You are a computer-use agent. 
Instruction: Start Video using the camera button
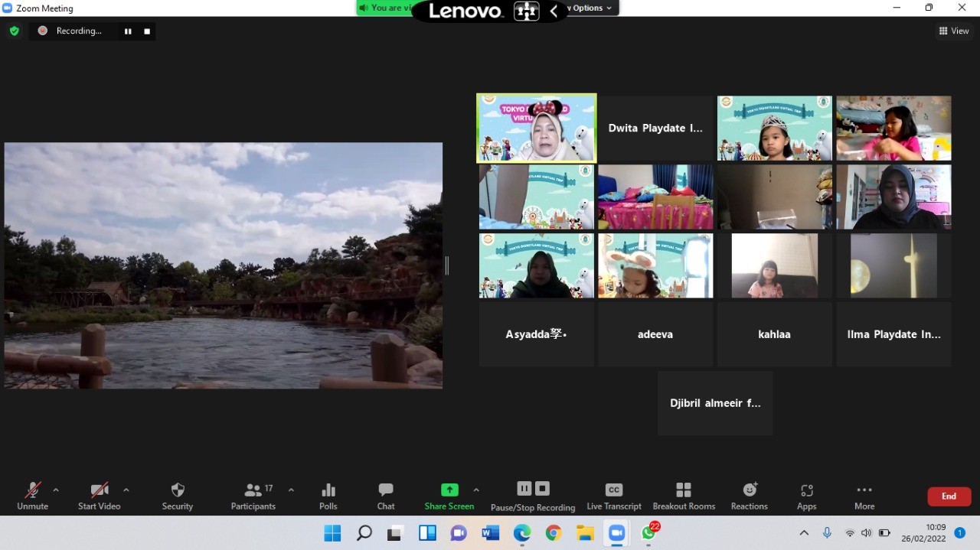(100, 496)
